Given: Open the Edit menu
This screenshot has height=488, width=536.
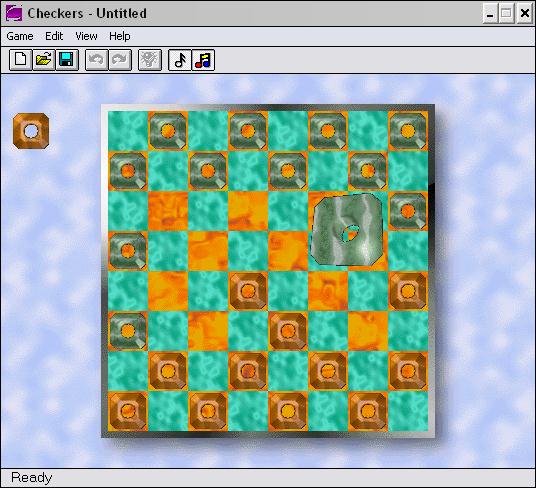Looking at the screenshot, I should pyautogui.click(x=54, y=36).
